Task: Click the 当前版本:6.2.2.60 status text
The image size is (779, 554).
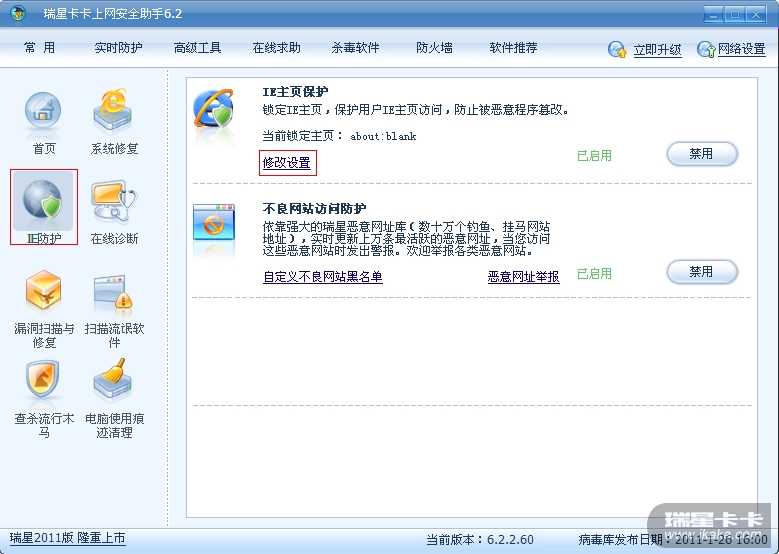Action: pyautogui.click(x=480, y=540)
